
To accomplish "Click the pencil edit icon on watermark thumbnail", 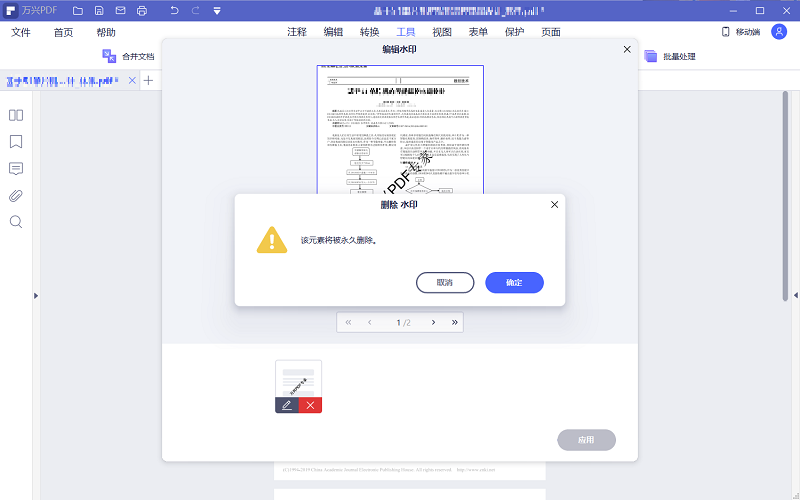I will 287,405.
